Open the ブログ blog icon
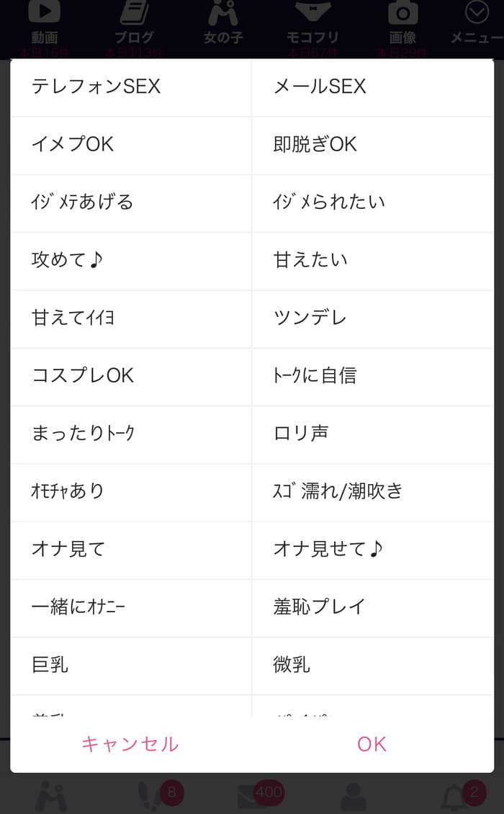This screenshot has width=504, height=814. pyautogui.click(x=134, y=13)
